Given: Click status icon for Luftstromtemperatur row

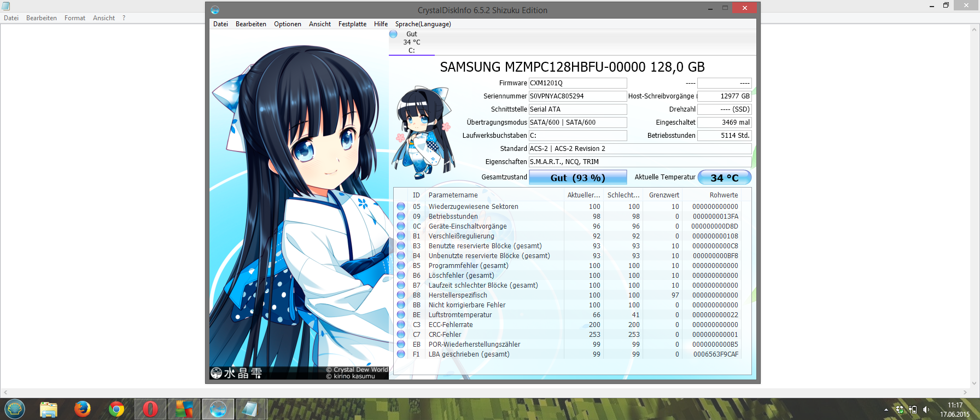Looking at the screenshot, I should (401, 314).
